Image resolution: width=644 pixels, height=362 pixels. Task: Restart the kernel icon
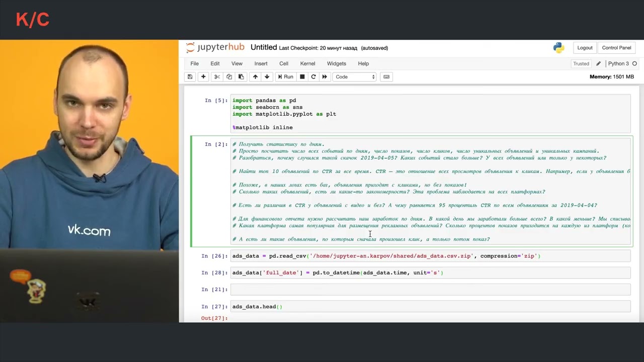pos(313,77)
